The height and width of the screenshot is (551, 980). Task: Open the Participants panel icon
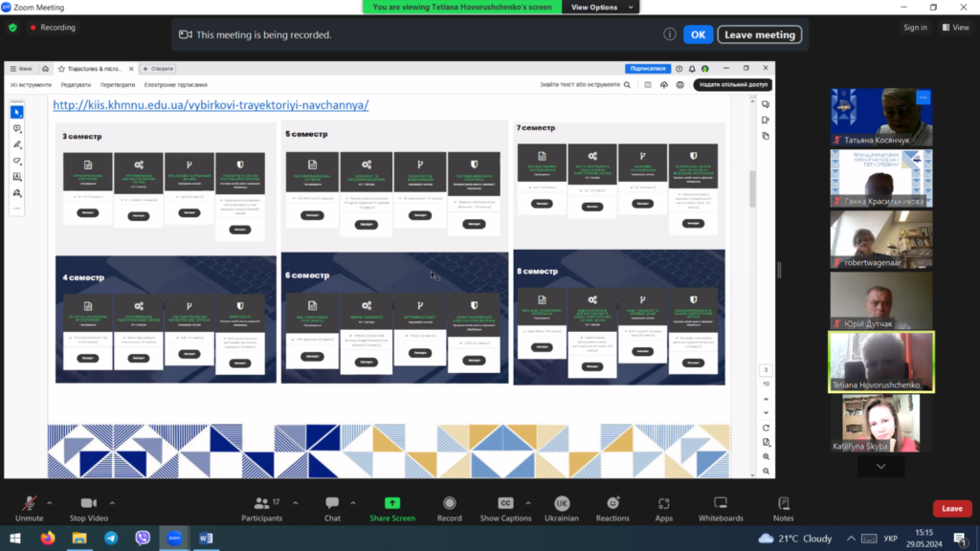(x=261, y=504)
